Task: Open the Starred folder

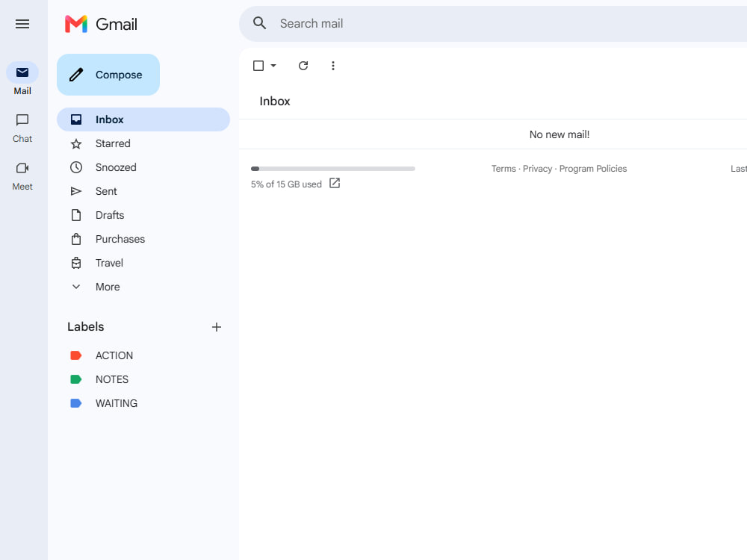Action: pos(143,143)
